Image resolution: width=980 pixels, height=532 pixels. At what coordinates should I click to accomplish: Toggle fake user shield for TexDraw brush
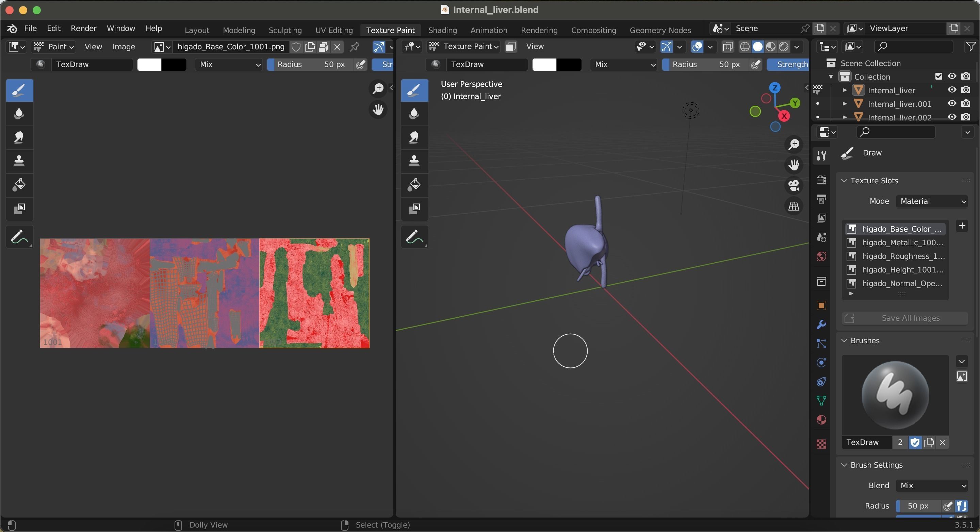tap(915, 442)
